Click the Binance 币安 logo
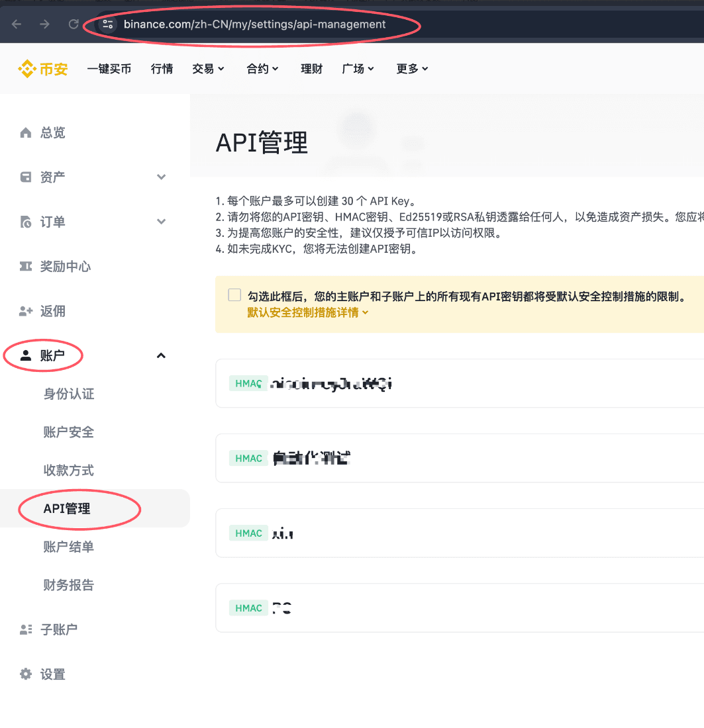This screenshot has width=704, height=728. [43, 69]
